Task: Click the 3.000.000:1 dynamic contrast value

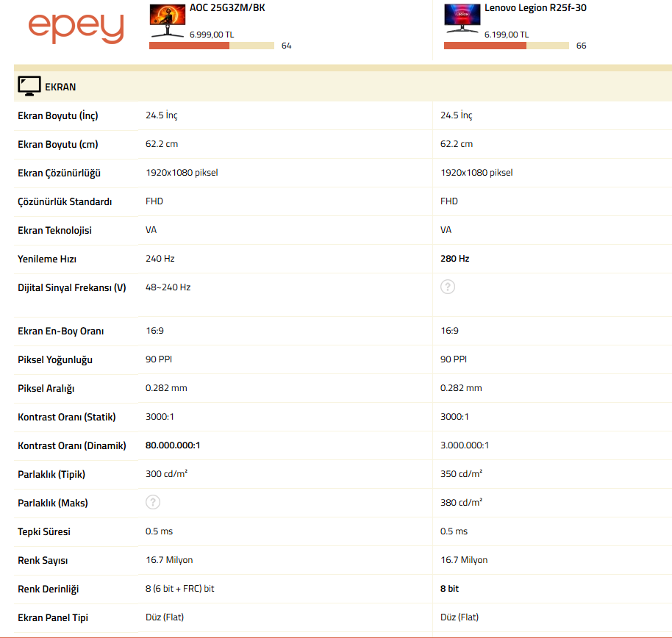Action: tap(465, 445)
